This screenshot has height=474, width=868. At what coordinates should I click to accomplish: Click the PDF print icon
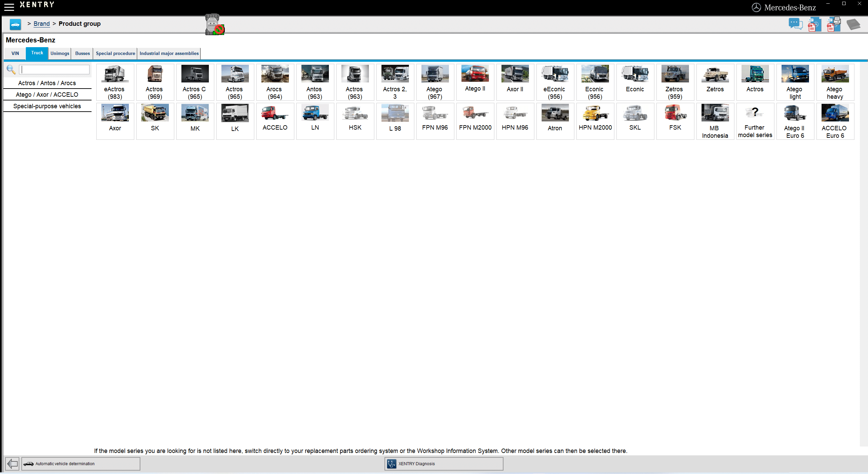tap(834, 24)
